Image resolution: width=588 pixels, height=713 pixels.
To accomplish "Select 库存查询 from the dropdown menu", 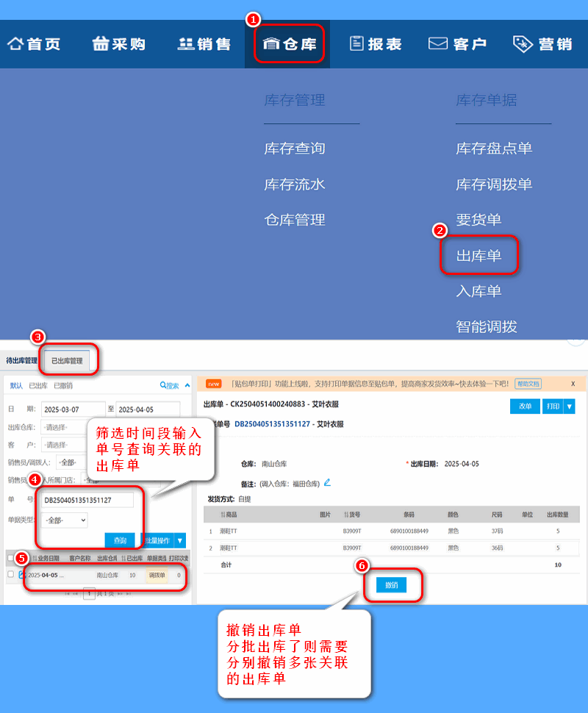I will click(x=295, y=148).
